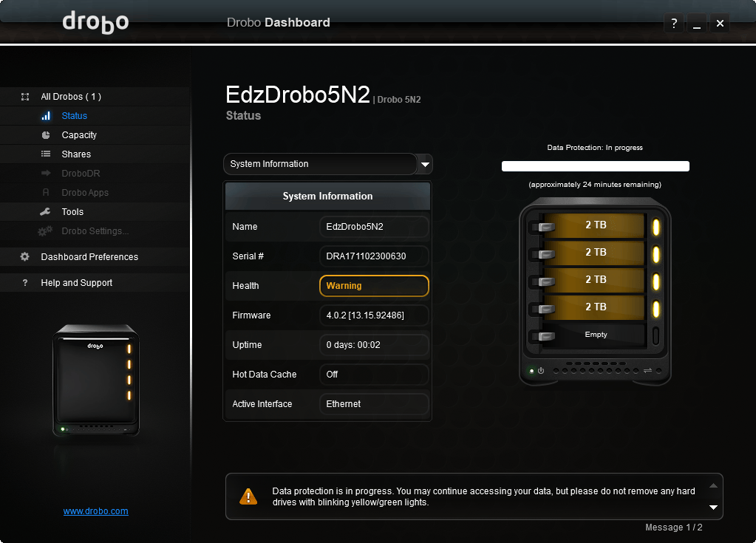The height and width of the screenshot is (543, 756).
Task: Click the Name field EdzDrobo5N2
Action: pyautogui.click(x=374, y=227)
